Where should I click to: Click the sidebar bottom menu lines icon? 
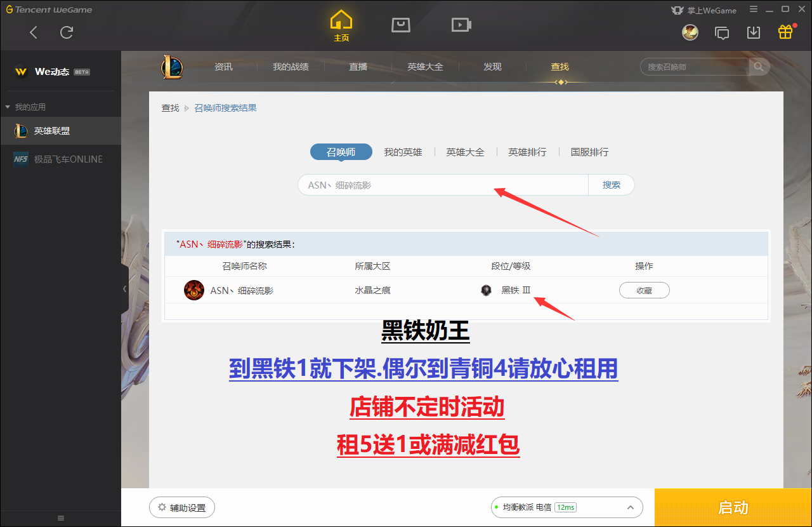(x=61, y=518)
